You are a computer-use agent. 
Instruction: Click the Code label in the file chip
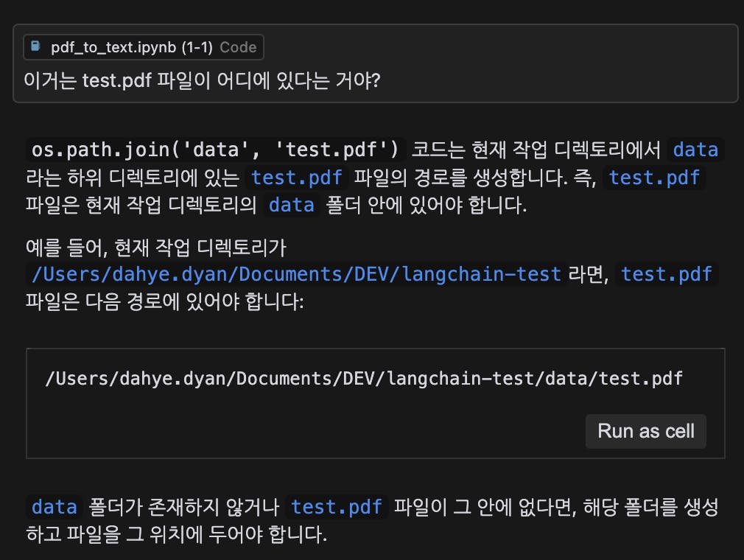[238, 47]
